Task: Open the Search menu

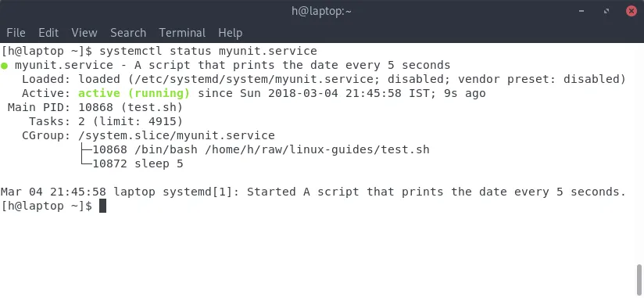Action: 128,33
